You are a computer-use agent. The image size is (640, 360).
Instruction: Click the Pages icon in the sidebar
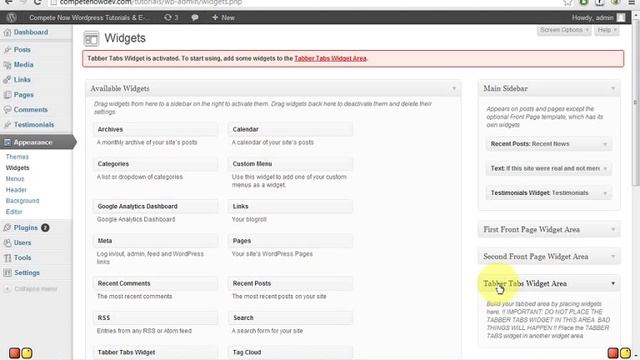[7, 95]
